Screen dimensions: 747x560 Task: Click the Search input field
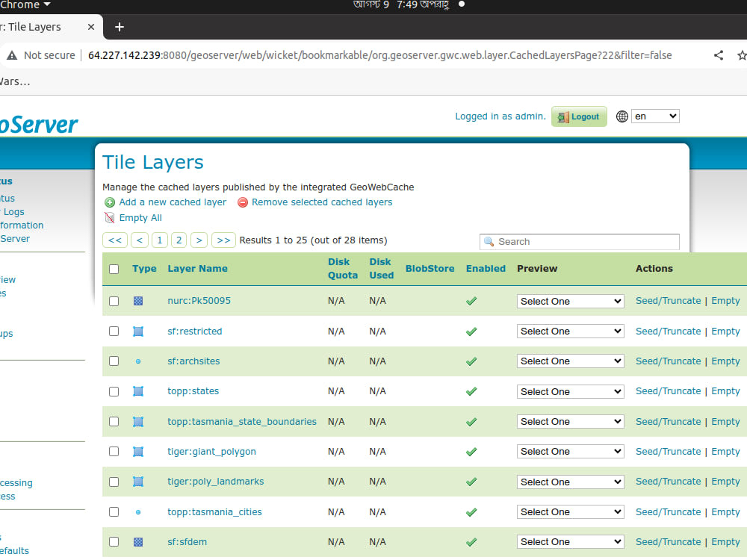coord(580,242)
